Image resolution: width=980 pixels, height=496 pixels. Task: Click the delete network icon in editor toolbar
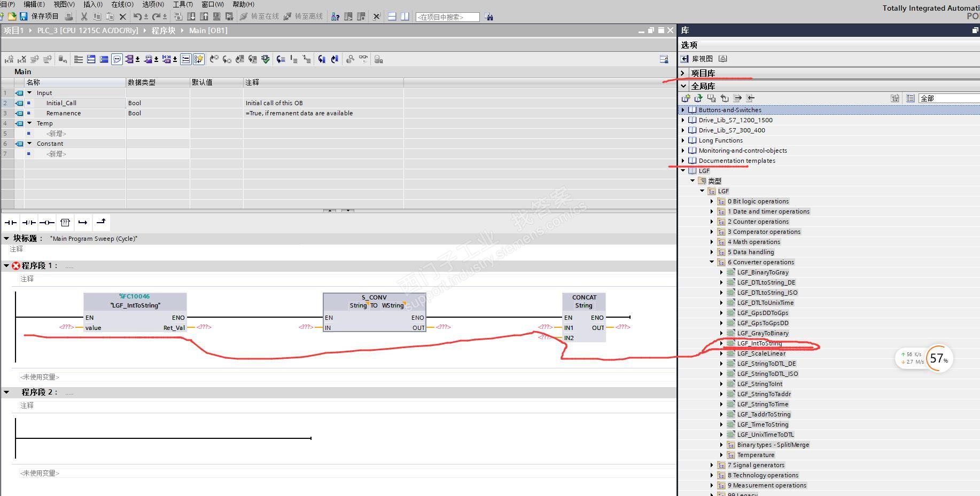22,59
